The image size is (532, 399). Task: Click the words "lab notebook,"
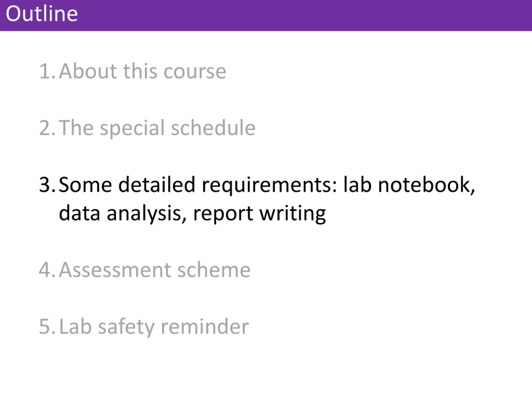[x=409, y=185]
